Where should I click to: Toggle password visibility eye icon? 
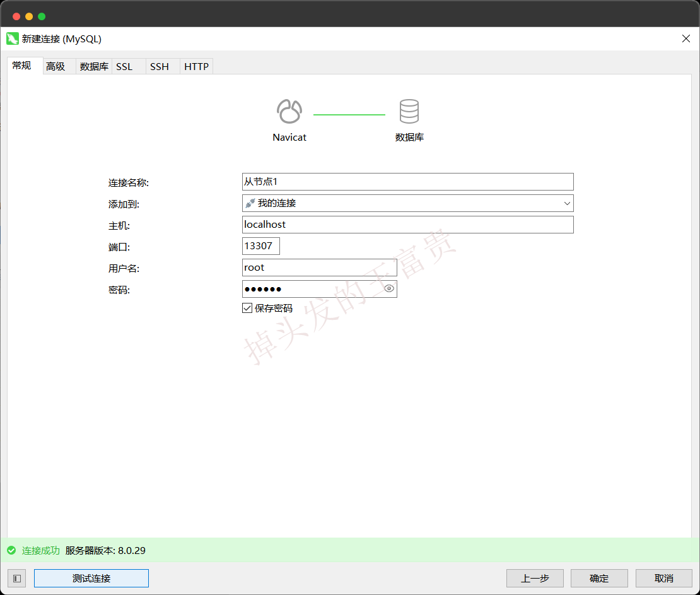pos(389,288)
